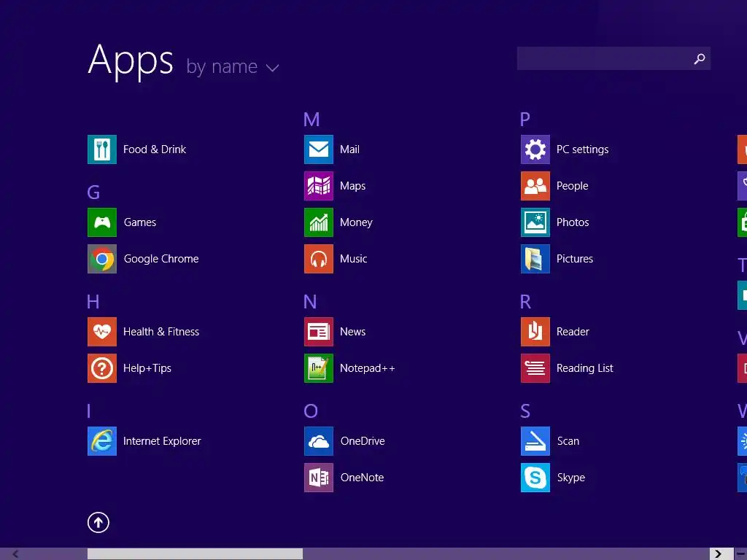Click the scrollbar left arrow
The image size is (747, 560).
pos(16,554)
